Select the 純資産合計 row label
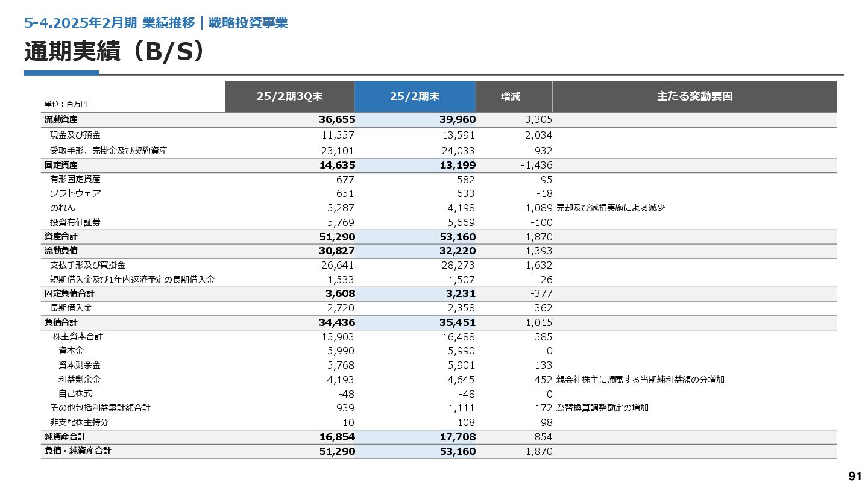This screenshot has height=488, width=868. (x=65, y=437)
